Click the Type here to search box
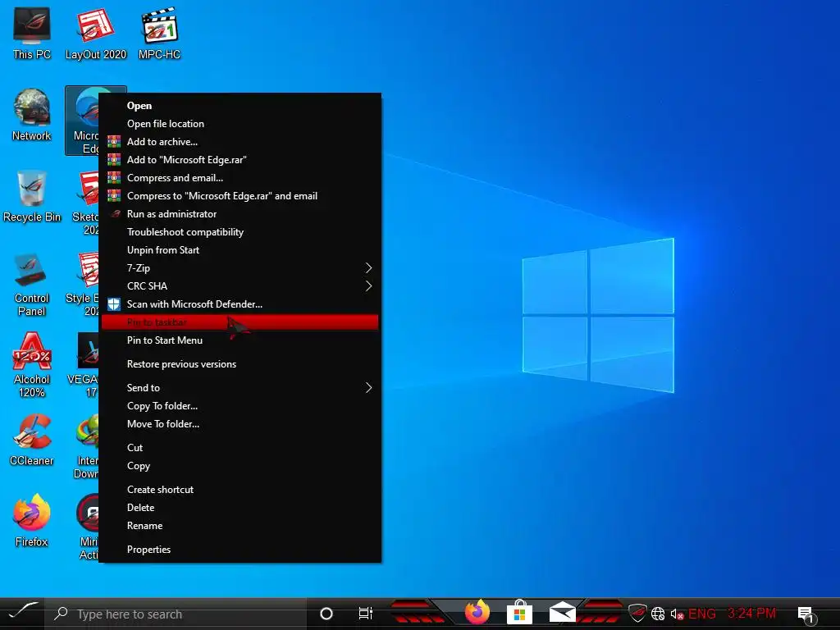Viewport: 840px width, 630px height. (x=176, y=614)
